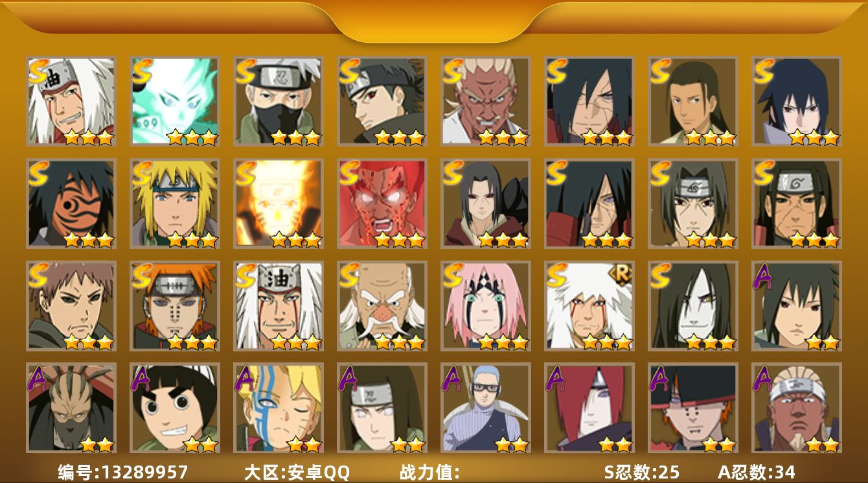
Task: Pick the A-rank red-haired Nagato portrait
Action: coord(589,408)
